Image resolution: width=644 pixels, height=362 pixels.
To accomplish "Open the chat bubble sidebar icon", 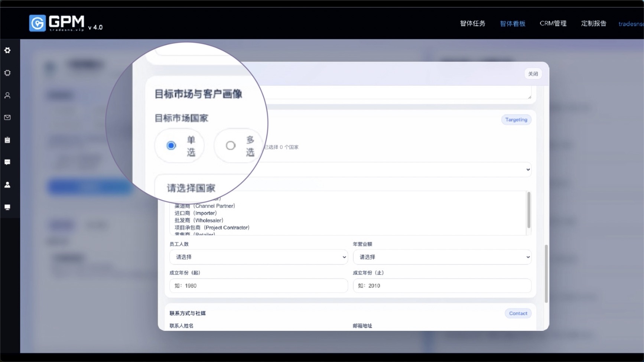I will click(x=7, y=162).
